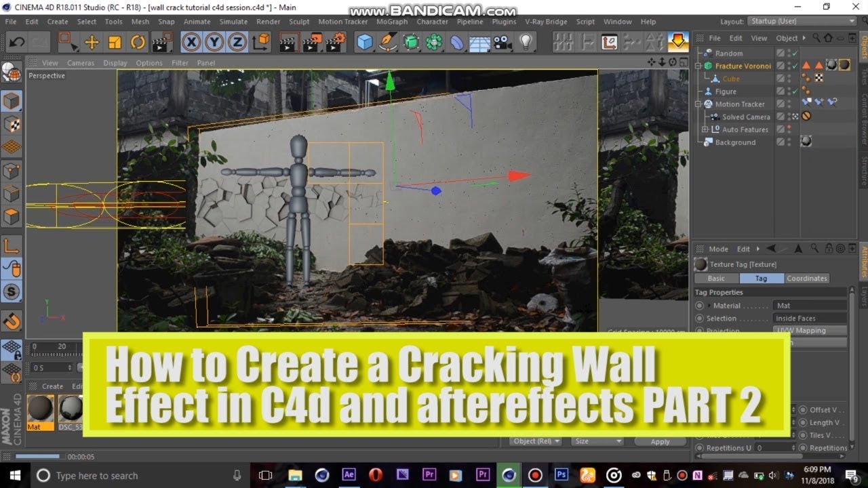Activate the Scale tool
The image size is (868, 488).
tap(115, 42)
